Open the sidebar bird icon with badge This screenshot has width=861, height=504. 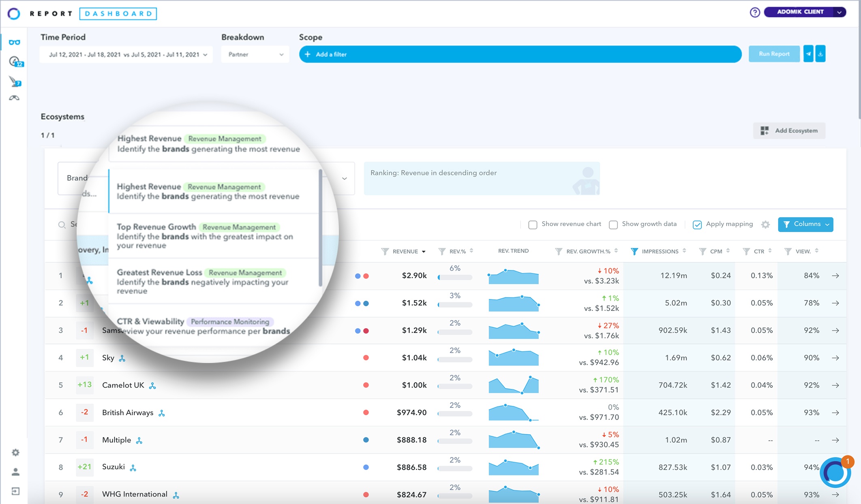[x=15, y=82]
